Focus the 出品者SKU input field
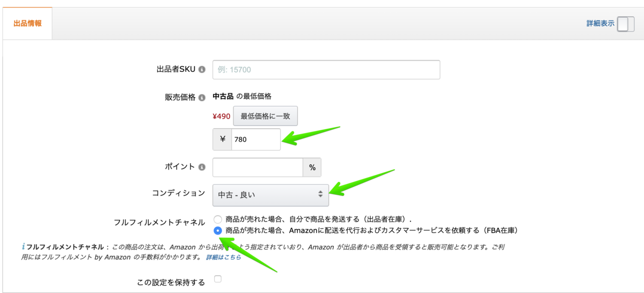Image resolution: width=644 pixels, height=293 pixels. pyautogui.click(x=326, y=70)
